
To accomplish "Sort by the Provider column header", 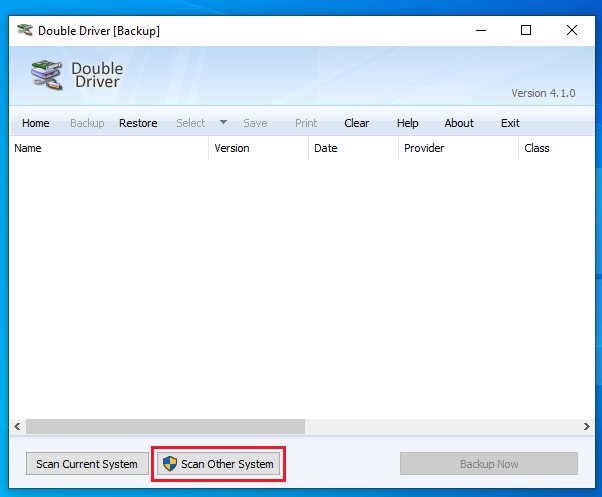I will 458,148.
